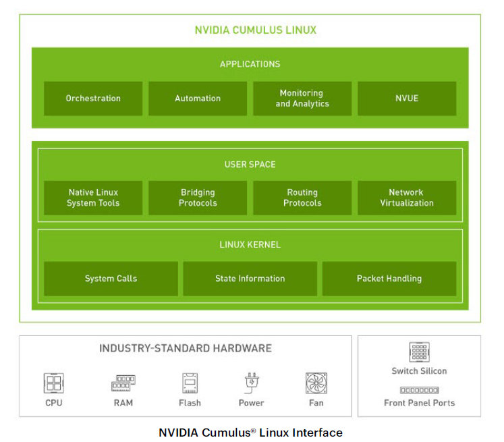Open the Network Virtualization block

pyautogui.click(x=407, y=198)
